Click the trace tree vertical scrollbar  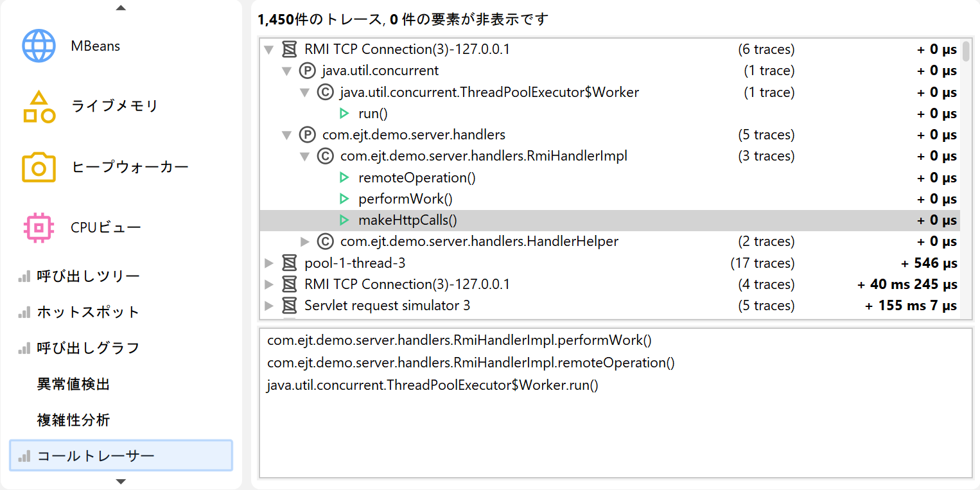point(967,51)
